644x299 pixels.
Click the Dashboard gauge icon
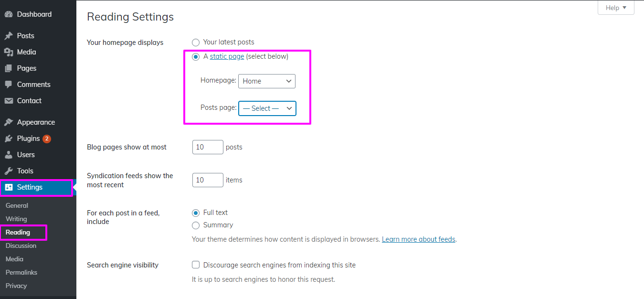(9, 14)
